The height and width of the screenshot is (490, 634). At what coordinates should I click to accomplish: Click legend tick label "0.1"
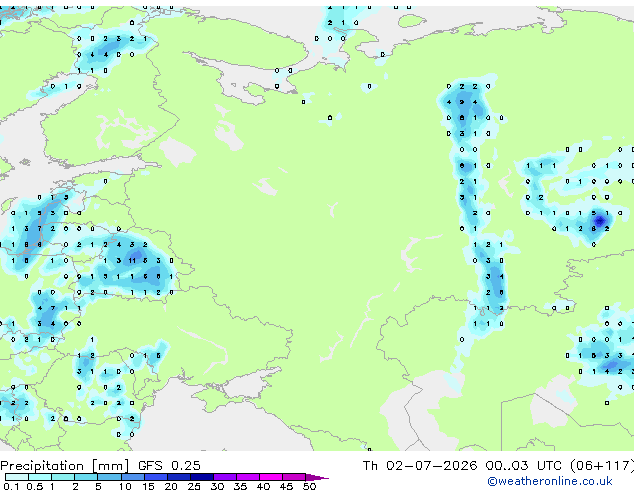[x=11, y=486]
